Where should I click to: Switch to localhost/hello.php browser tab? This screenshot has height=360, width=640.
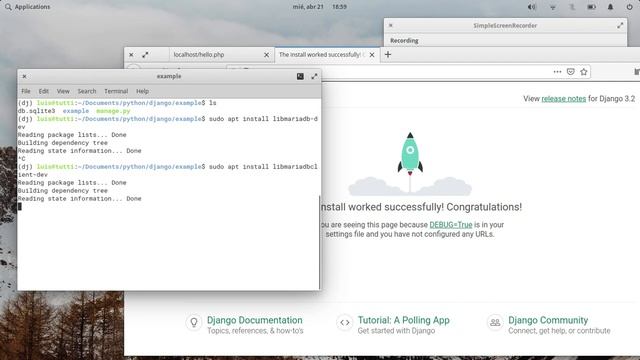220,54
